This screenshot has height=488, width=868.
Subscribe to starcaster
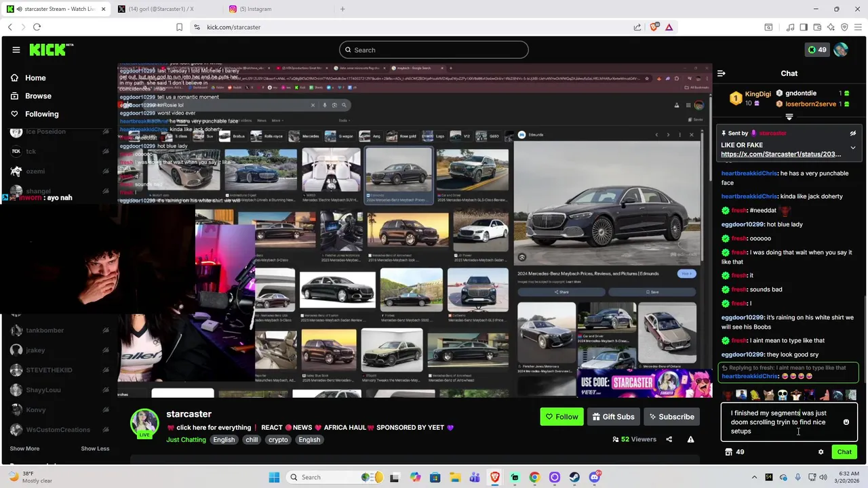(x=671, y=417)
